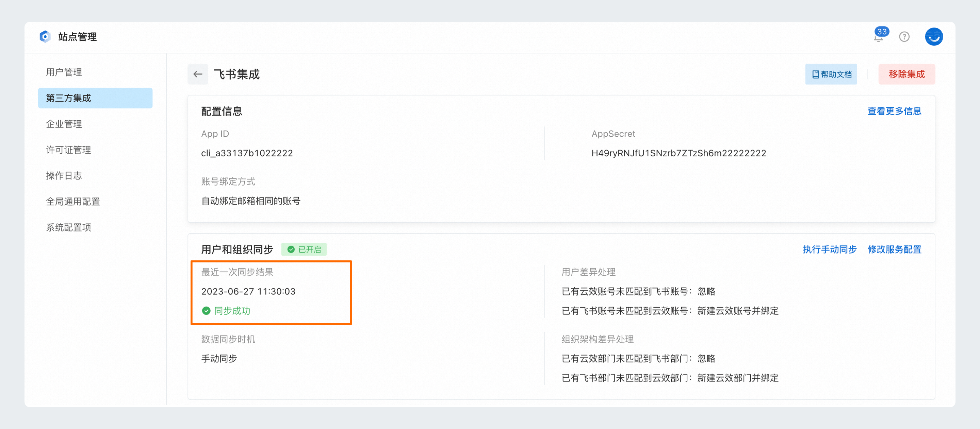Click the AppSecret field label
Screen dimensions: 980x429
[x=613, y=134]
